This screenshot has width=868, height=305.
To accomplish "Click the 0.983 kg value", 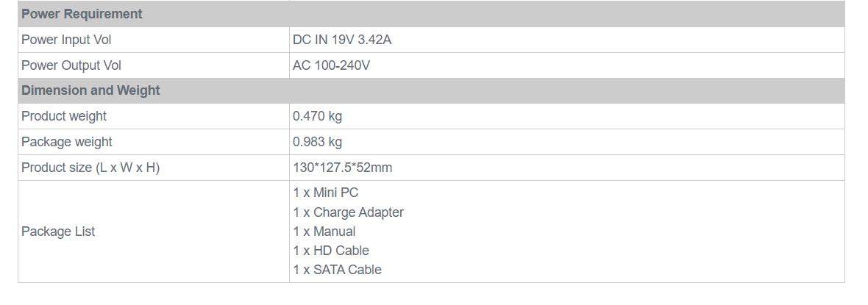I will (318, 142).
